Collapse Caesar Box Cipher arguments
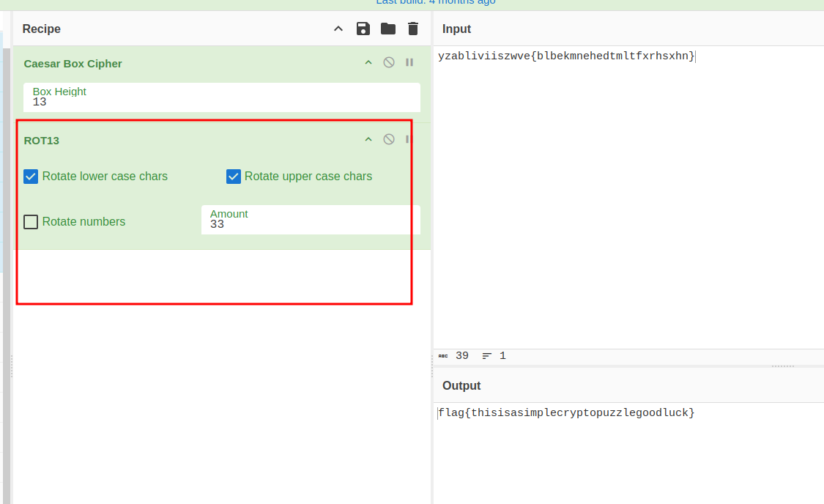 pyautogui.click(x=368, y=63)
